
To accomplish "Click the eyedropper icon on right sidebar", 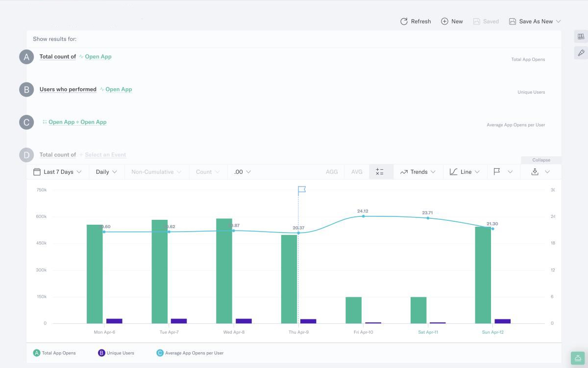I will [581, 53].
